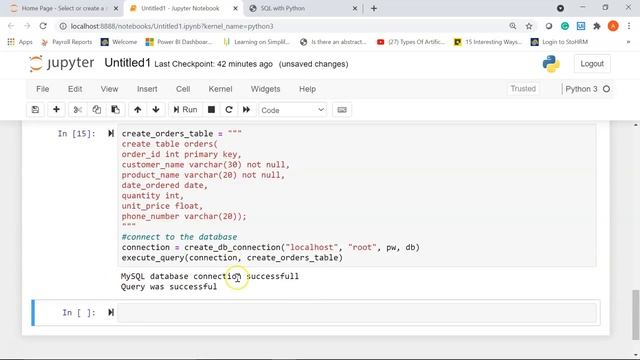Open Chrome's three-dot menu
Viewport: 640px width, 360px height.
point(629,26)
